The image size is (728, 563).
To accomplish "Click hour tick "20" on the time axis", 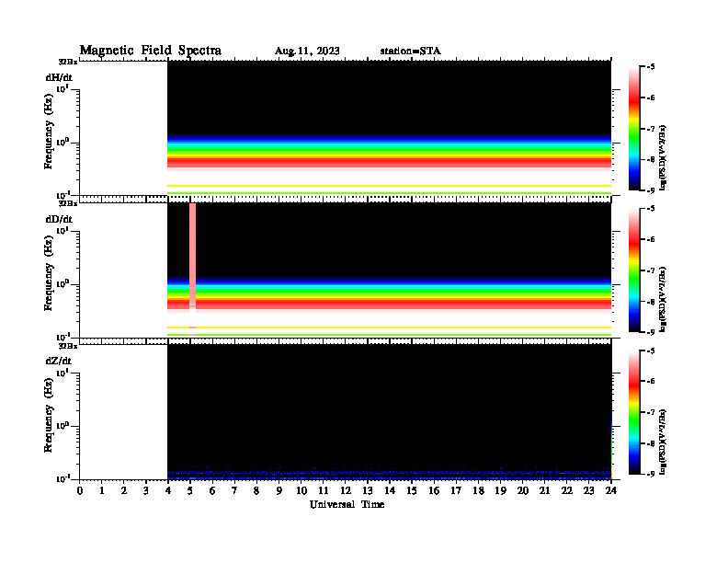I will (522, 490).
